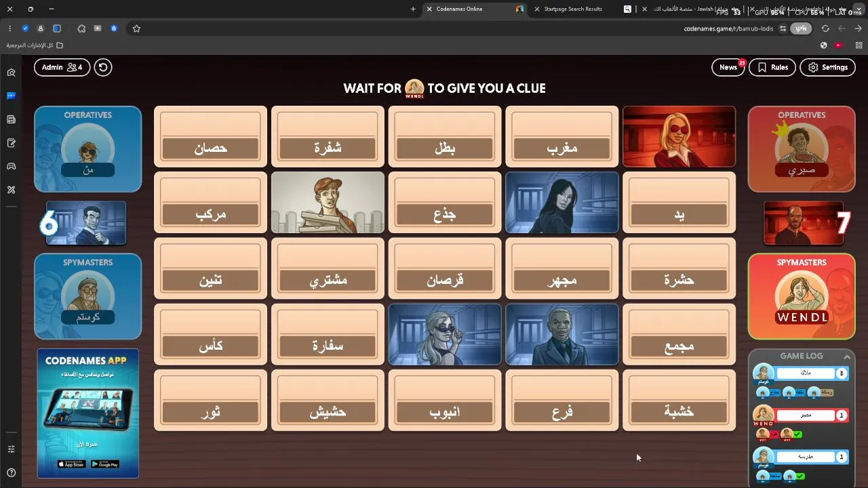Select the word card بطل
This screenshot has height=488, width=868.
click(445, 136)
